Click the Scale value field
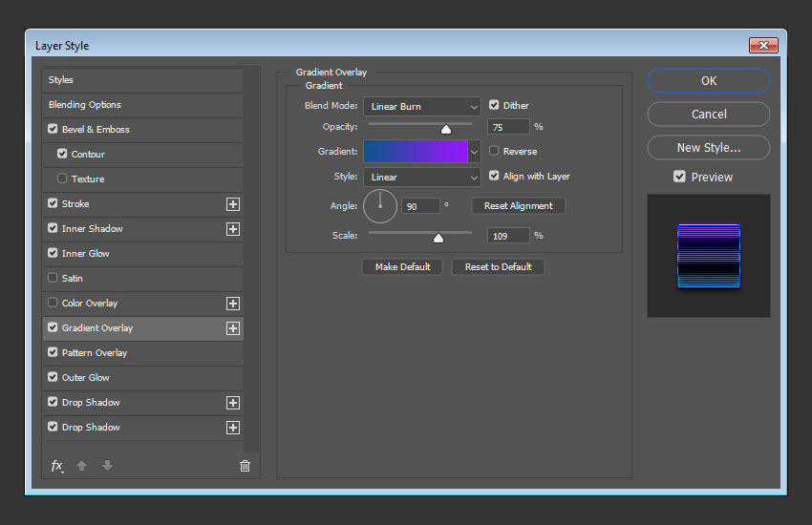 (x=508, y=236)
